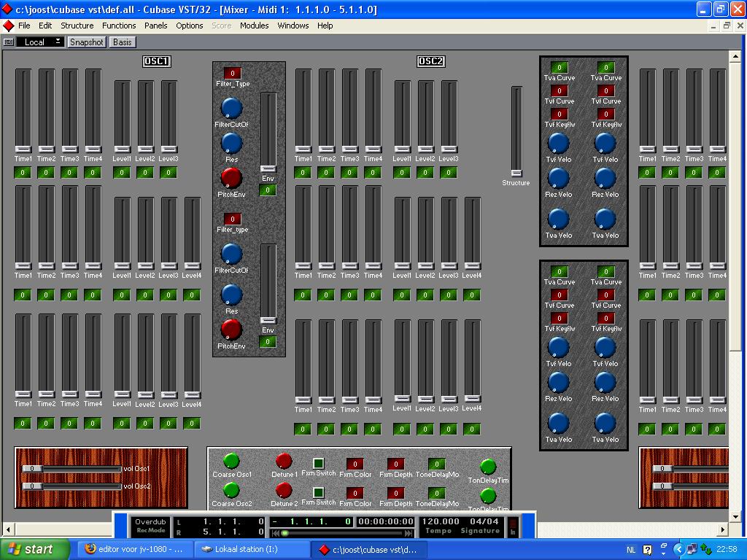Switch to Lokaal station (I:) taskbar window

point(252,550)
